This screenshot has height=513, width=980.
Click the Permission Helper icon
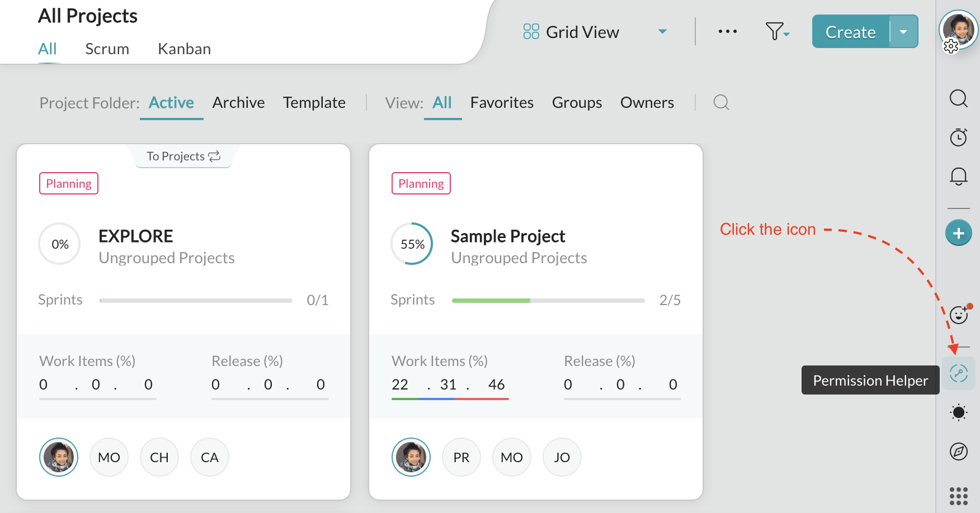click(958, 373)
